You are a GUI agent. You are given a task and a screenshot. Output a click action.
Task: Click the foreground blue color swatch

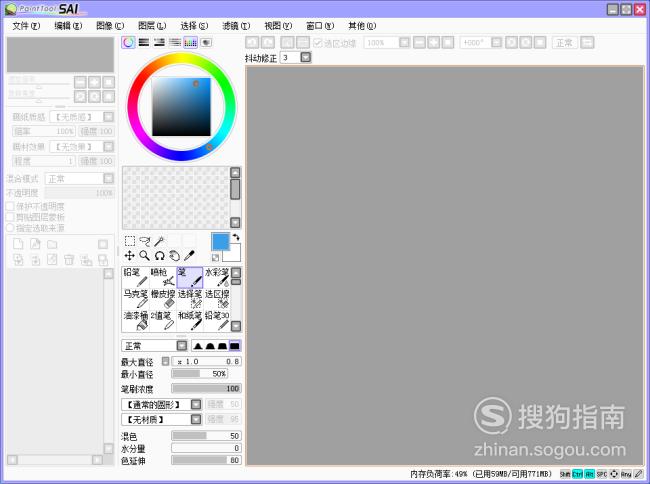tap(220, 242)
